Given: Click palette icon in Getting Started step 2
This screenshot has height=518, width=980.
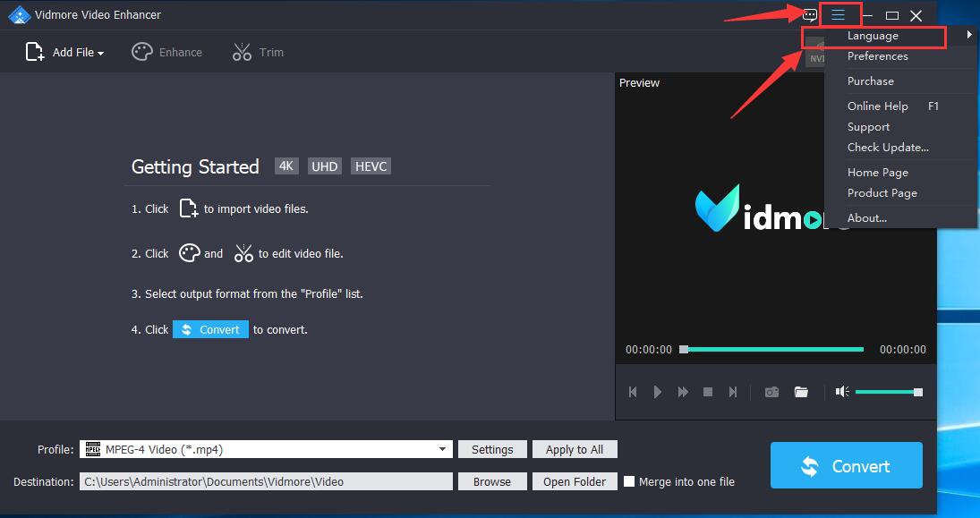Looking at the screenshot, I should (x=190, y=253).
